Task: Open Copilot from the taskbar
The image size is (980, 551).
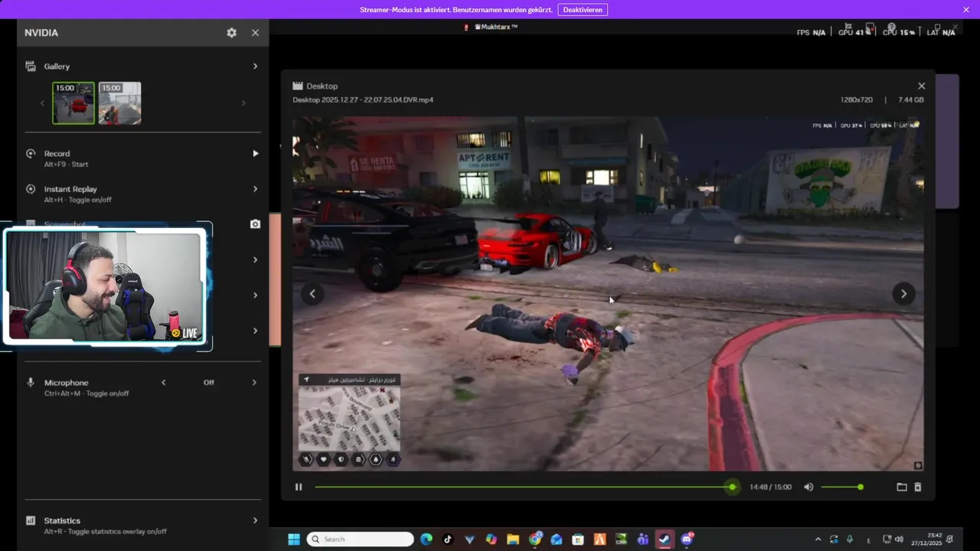Action: [491, 540]
